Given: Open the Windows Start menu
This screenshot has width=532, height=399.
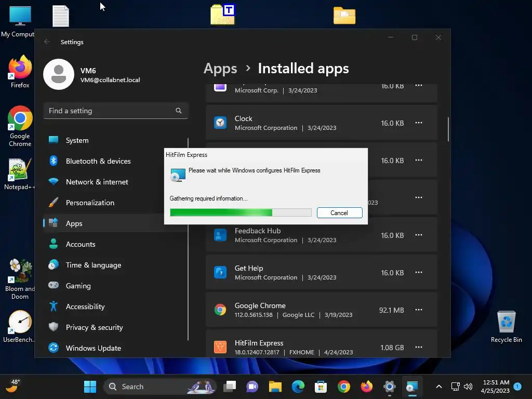Looking at the screenshot, I should 90,387.
